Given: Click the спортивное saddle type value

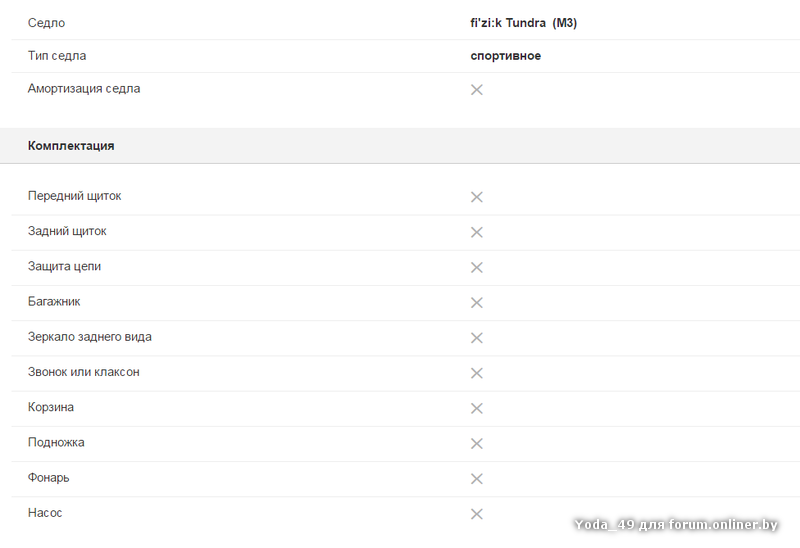Looking at the screenshot, I should (x=505, y=56).
